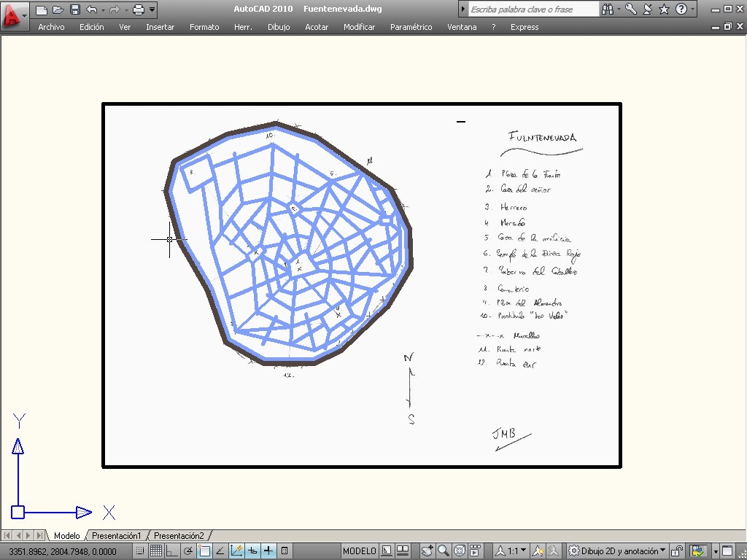Print the drawing using the printer icon
Viewport: 747px width, 560px height.
tap(139, 9)
